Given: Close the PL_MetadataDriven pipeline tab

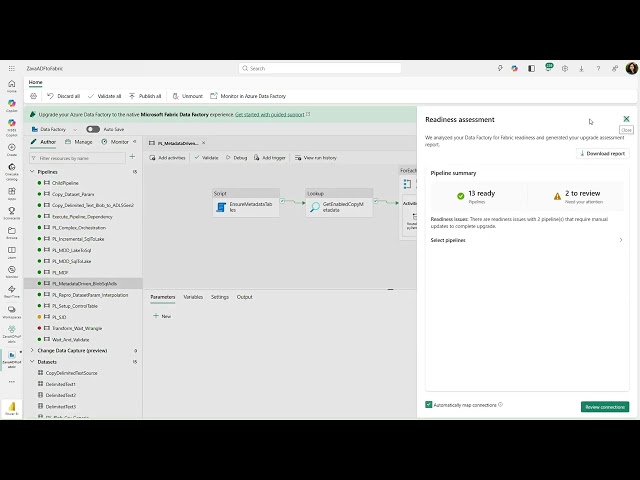Looking at the screenshot, I should pos(203,143).
